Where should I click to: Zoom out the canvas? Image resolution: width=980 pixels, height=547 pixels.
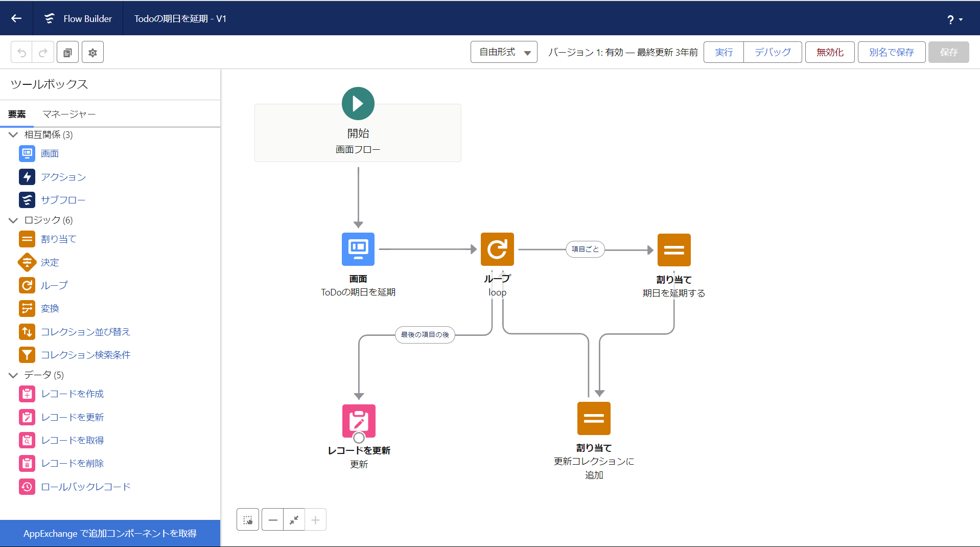pos(273,520)
